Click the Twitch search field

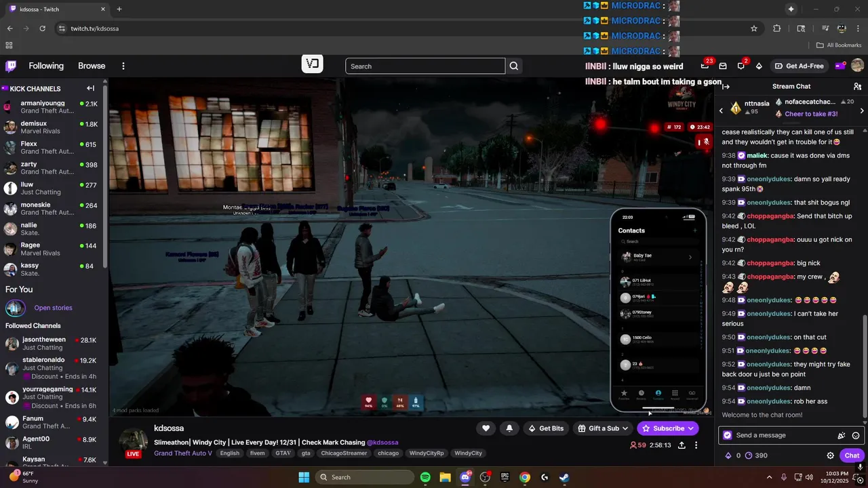[425, 66]
